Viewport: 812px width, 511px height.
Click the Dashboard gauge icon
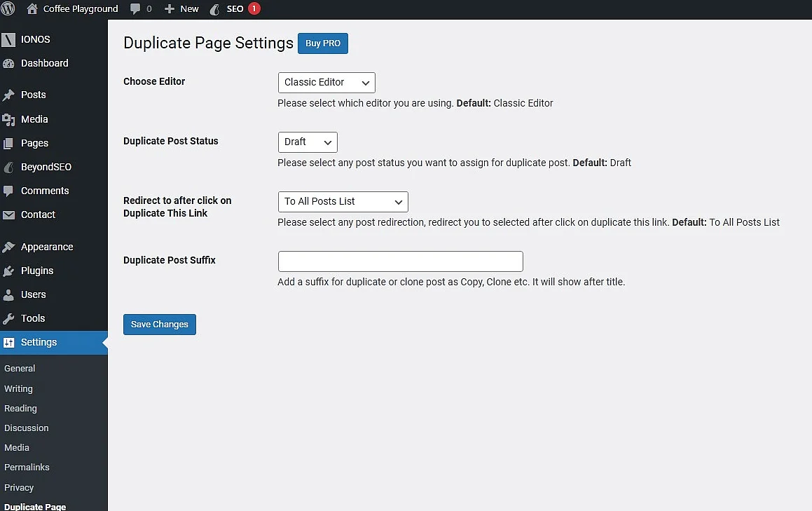click(8, 63)
